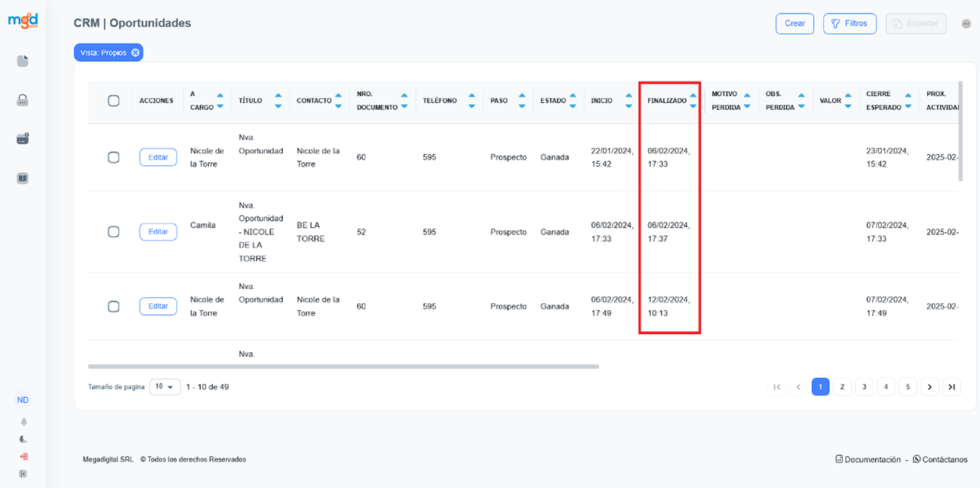This screenshot has height=488, width=980.
Task: Open the Filtros panel
Action: coord(849,23)
